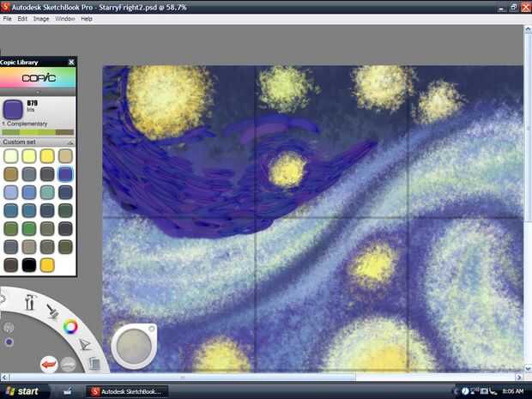Click the red undo arrow button
This screenshot has width=532, height=399.
[x=49, y=365]
